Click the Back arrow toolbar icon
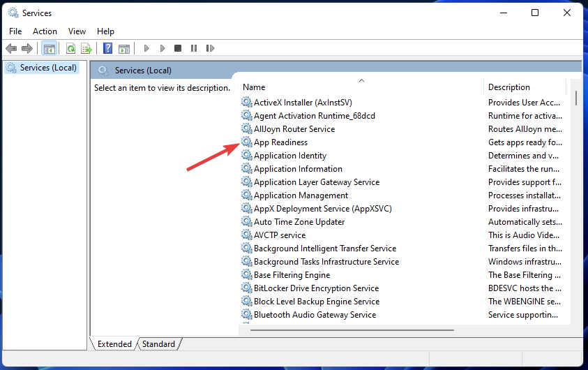 coord(11,48)
